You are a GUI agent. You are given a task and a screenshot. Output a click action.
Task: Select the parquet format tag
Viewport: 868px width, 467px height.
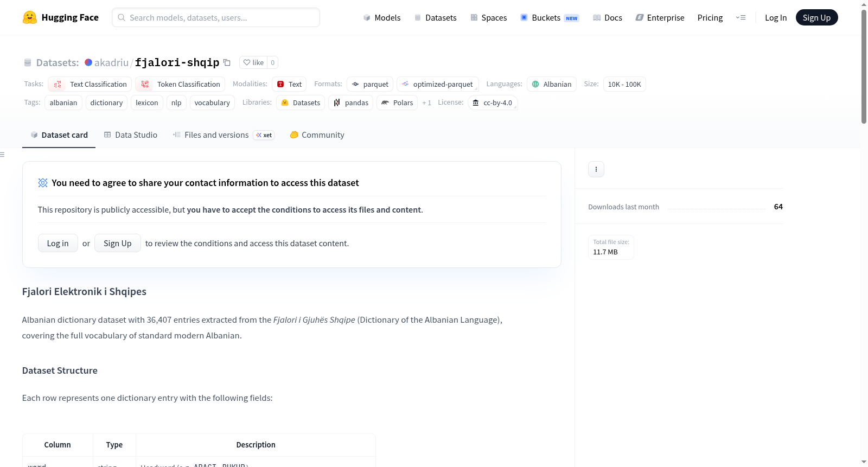(370, 84)
